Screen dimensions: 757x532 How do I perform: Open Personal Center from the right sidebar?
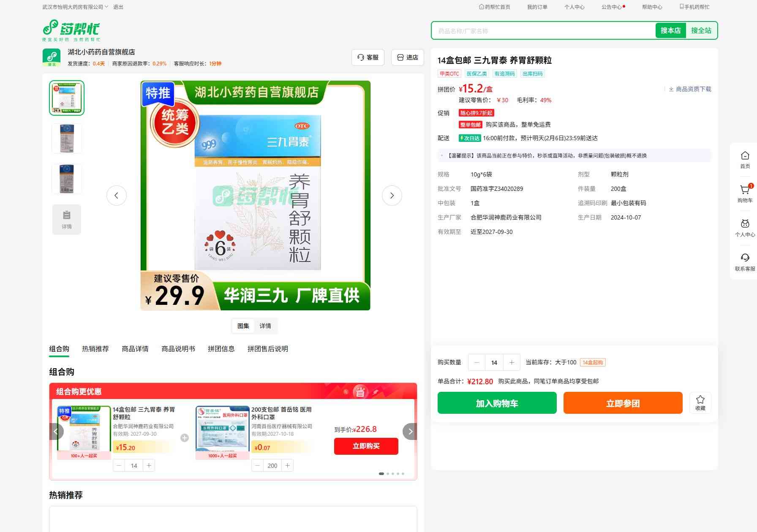click(x=745, y=228)
